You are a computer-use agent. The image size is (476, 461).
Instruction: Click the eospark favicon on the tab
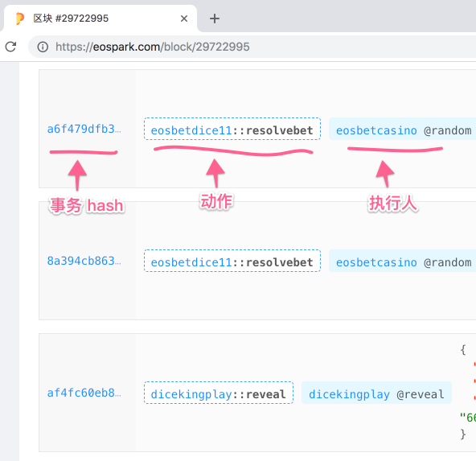tap(20, 19)
